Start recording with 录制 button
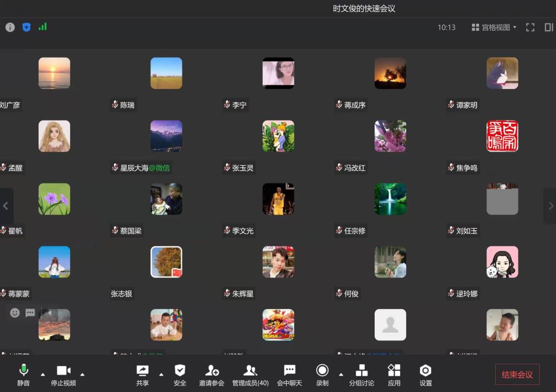This screenshot has height=392, width=556. (322, 375)
